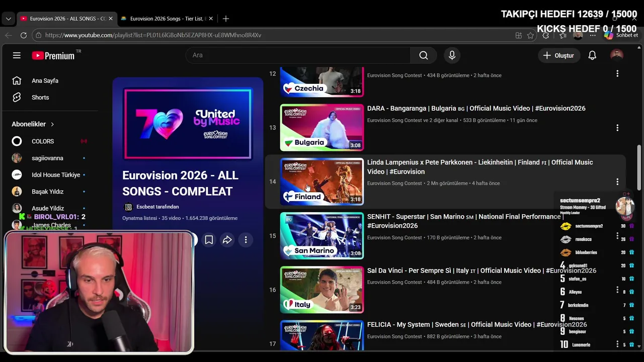
Task: Open the Sohbet et Copilot button
Action: click(621, 35)
